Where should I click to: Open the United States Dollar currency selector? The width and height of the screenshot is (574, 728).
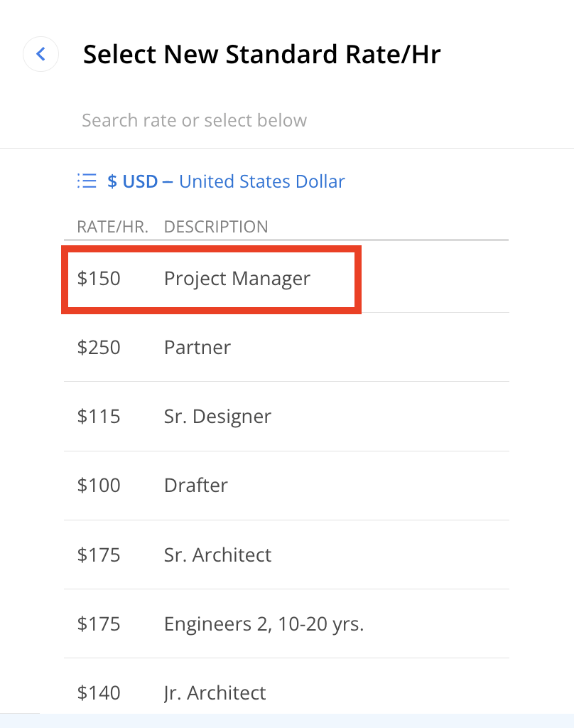(x=261, y=181)
